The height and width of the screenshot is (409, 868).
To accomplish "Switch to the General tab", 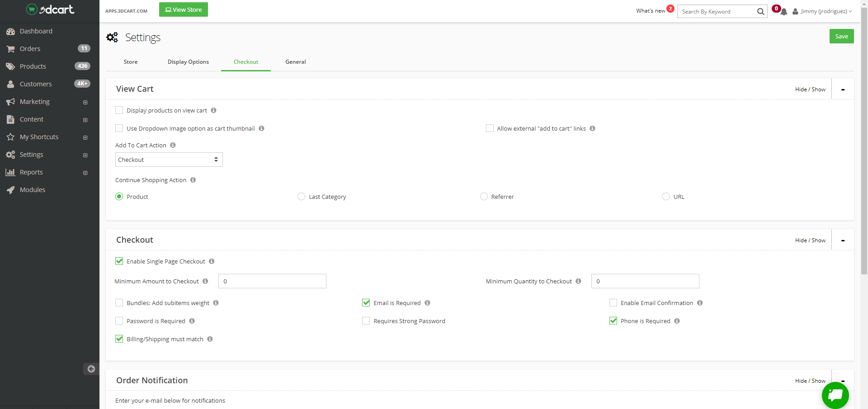I will pyautogui.click(x=295, y=62).
